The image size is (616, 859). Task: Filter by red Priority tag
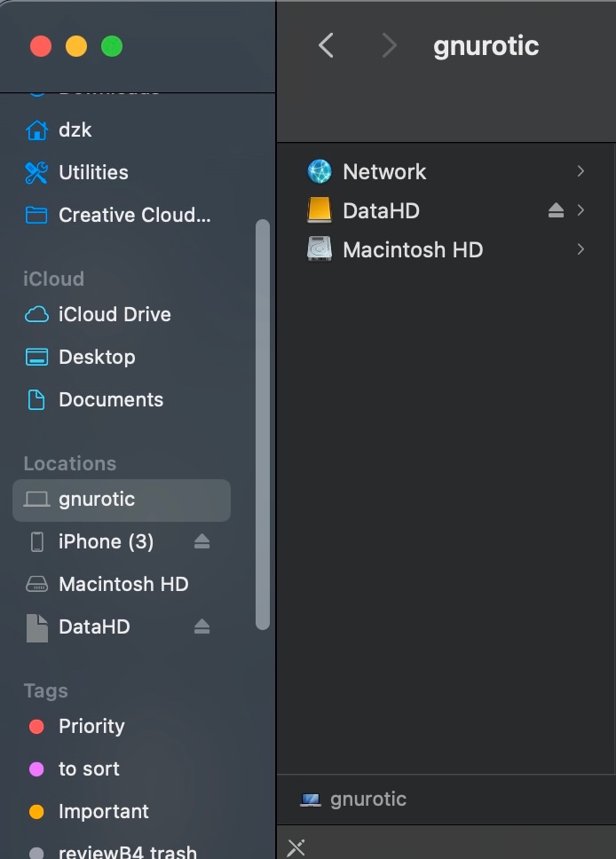91,726
